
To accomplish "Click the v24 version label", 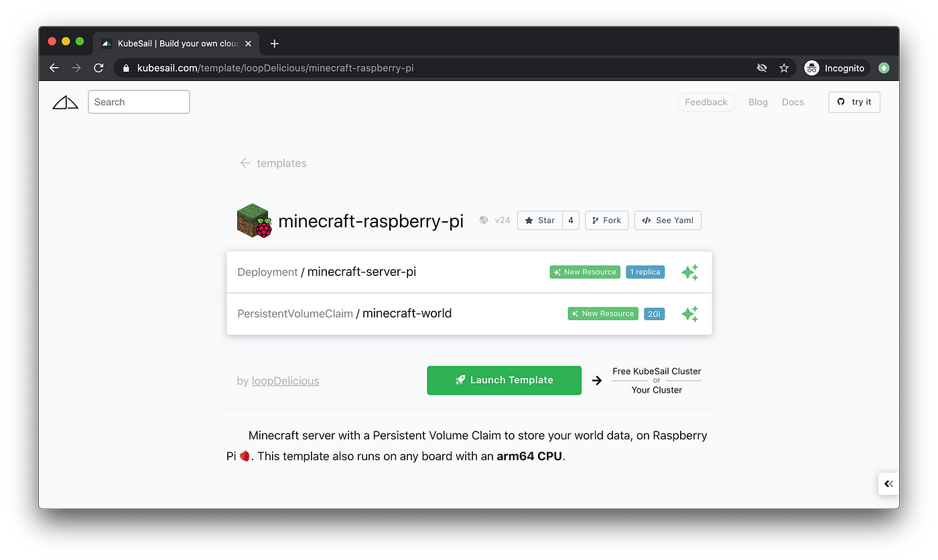I will (x=503, y=220).
